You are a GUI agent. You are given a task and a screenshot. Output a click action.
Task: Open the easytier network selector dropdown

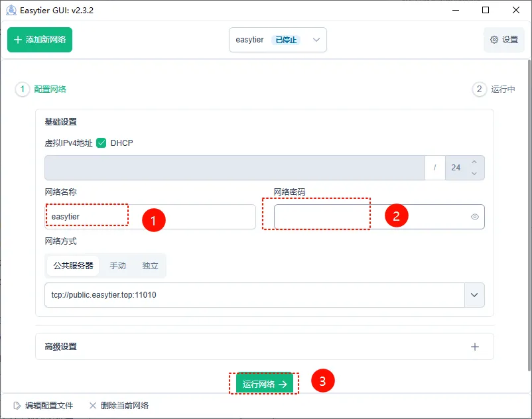pyautogui.click(x=277, y=40)
